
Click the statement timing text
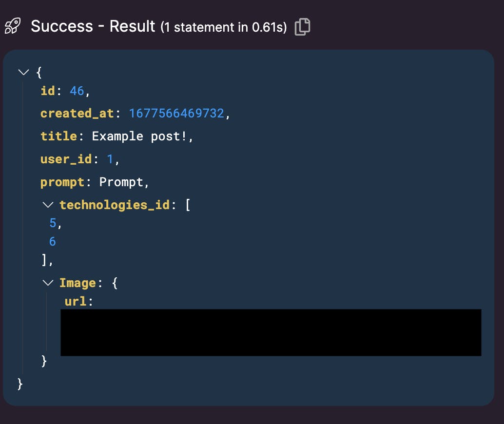[224, 27]
